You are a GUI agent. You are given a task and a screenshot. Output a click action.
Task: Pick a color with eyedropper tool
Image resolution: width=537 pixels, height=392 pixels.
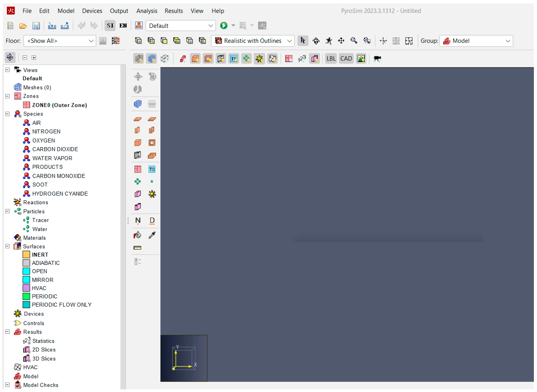tap(152, 235)
